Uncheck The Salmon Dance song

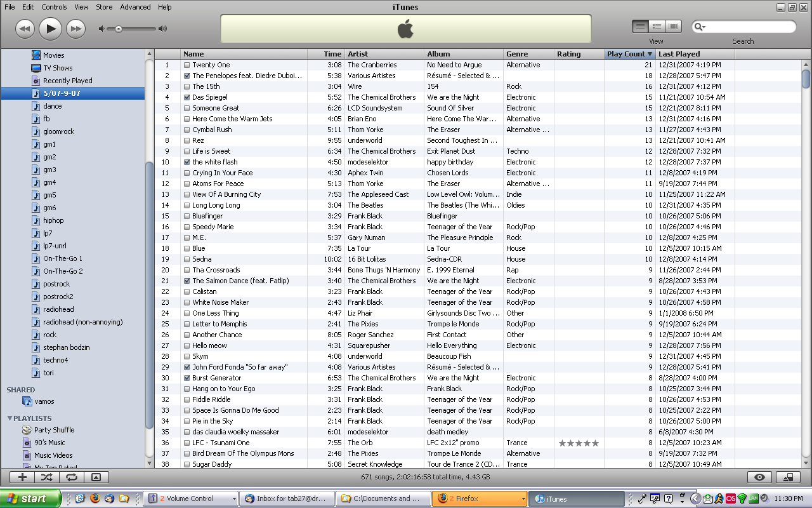(187, 281)
